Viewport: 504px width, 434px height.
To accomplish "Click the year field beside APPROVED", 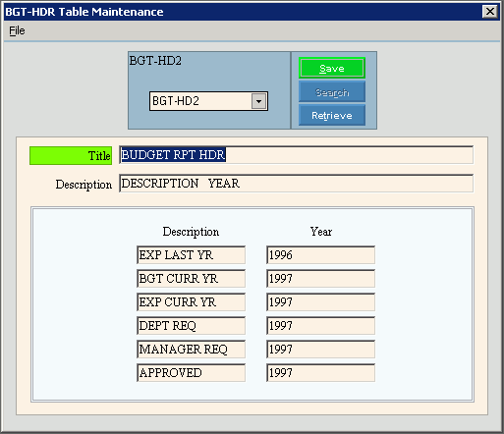I will point(320,373).
